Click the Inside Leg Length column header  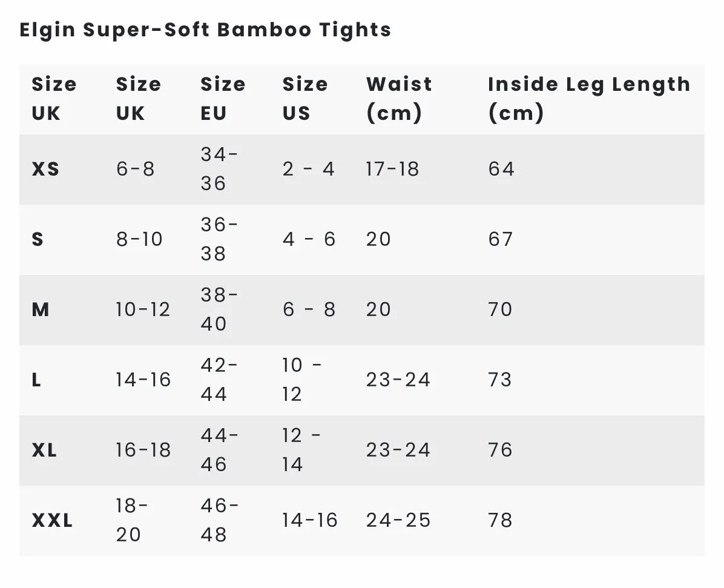point(588,98)
